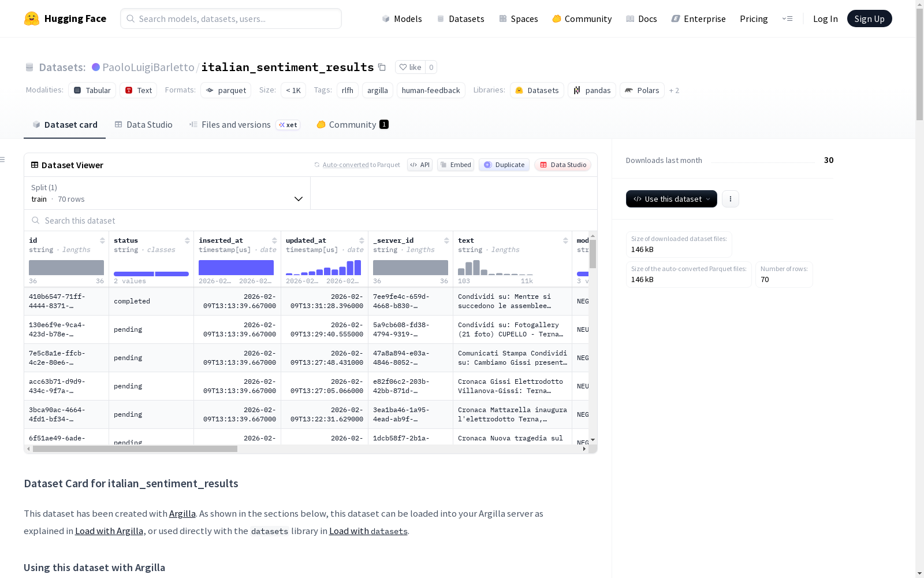Open Models in top navigation
Viewport: 924px width, 578px height.
402,18
